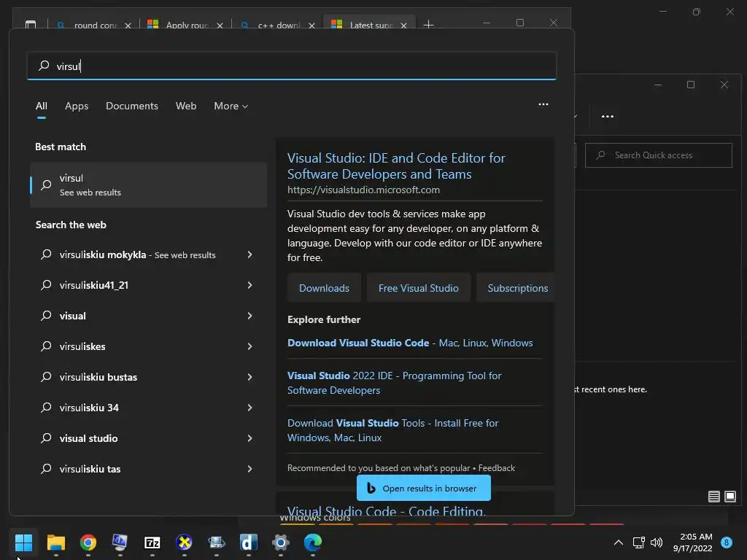
Task: Switch to the Web search filter
Action: [186, 106]
